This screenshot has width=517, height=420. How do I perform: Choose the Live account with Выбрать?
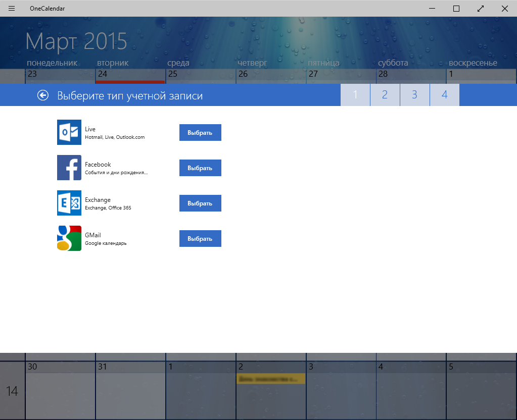tap(200, 132)
